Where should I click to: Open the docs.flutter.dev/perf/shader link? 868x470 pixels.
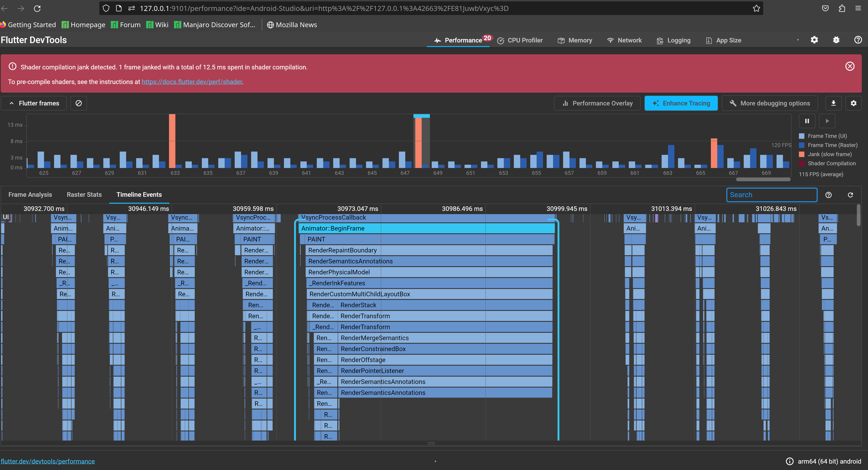click(192, 82)
